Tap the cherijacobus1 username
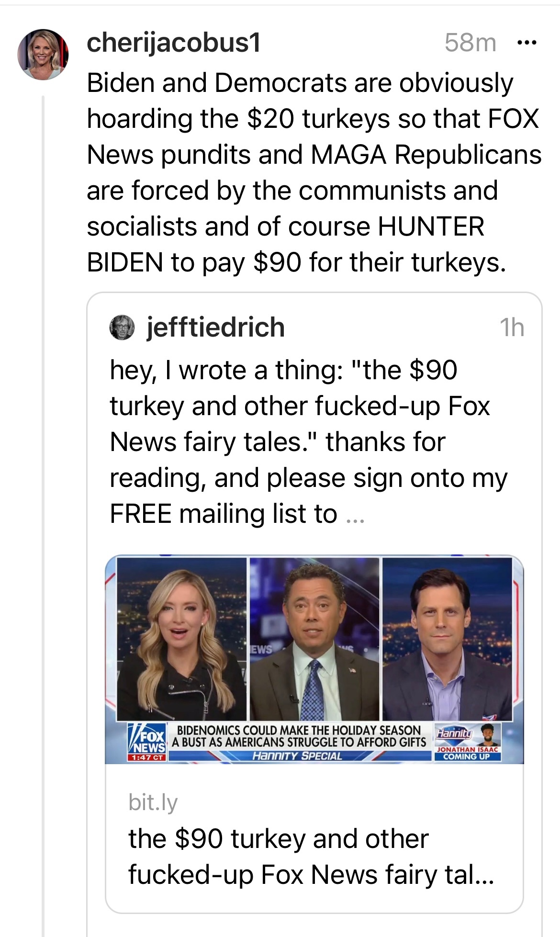Viewport: 560px width, 937px height. coord(174,43)
